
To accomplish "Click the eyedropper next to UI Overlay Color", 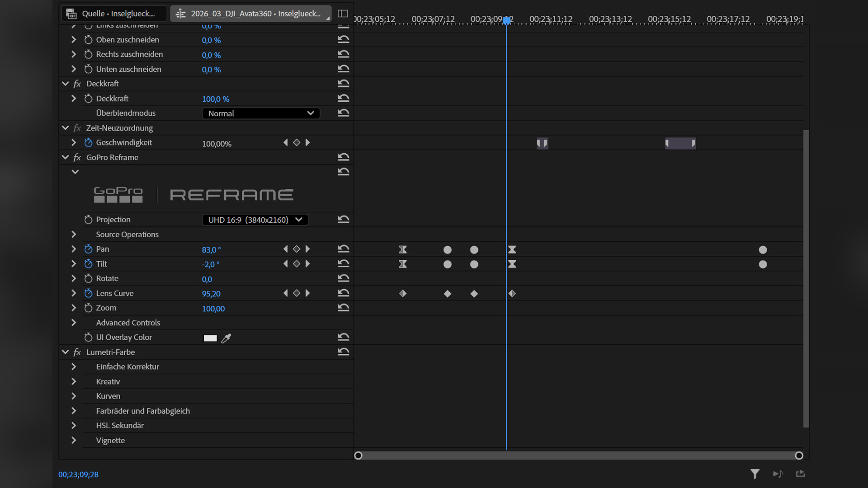I will coord(226,338).
